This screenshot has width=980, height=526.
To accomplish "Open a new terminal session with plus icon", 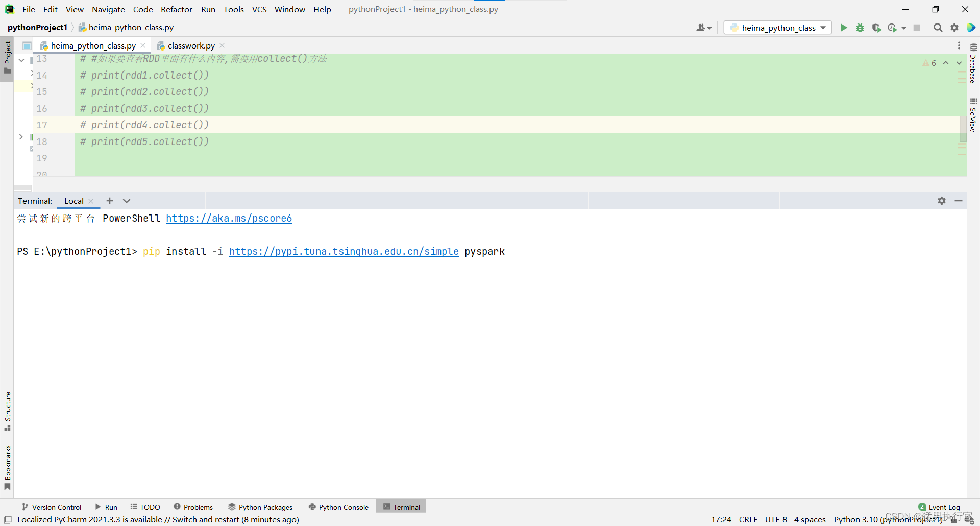I will 109,201.
